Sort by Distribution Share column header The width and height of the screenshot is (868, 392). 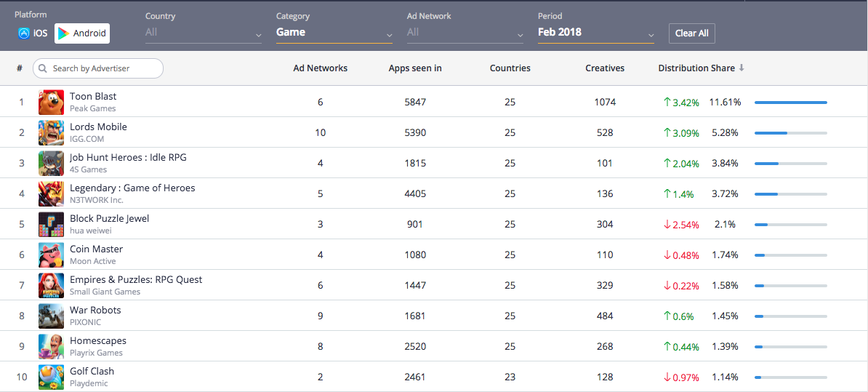click(x=696, y=68)
